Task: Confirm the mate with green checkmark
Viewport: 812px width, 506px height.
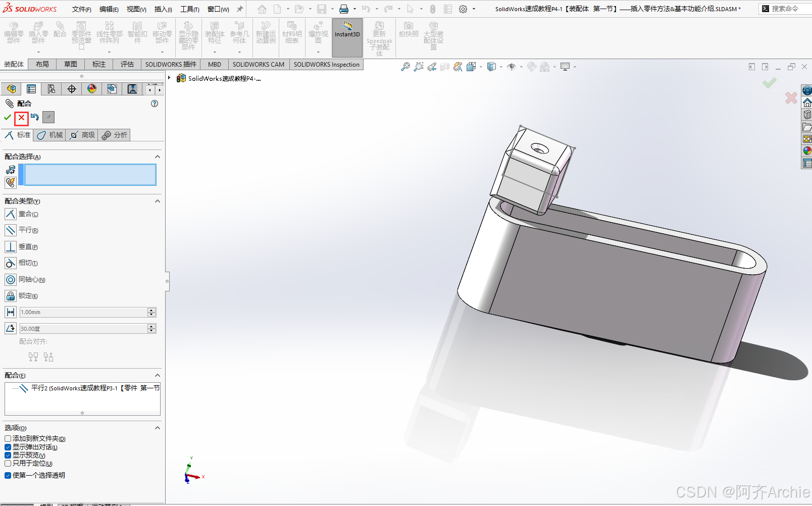Action: 8,117
